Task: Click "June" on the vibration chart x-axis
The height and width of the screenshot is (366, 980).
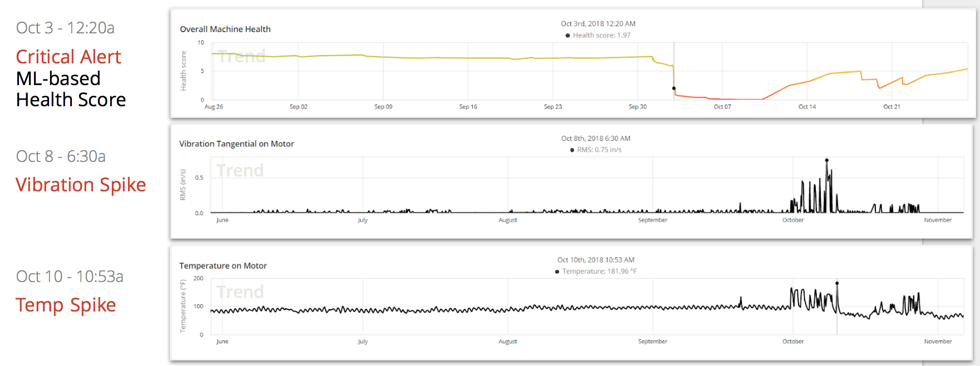Action: click(222, 220)
